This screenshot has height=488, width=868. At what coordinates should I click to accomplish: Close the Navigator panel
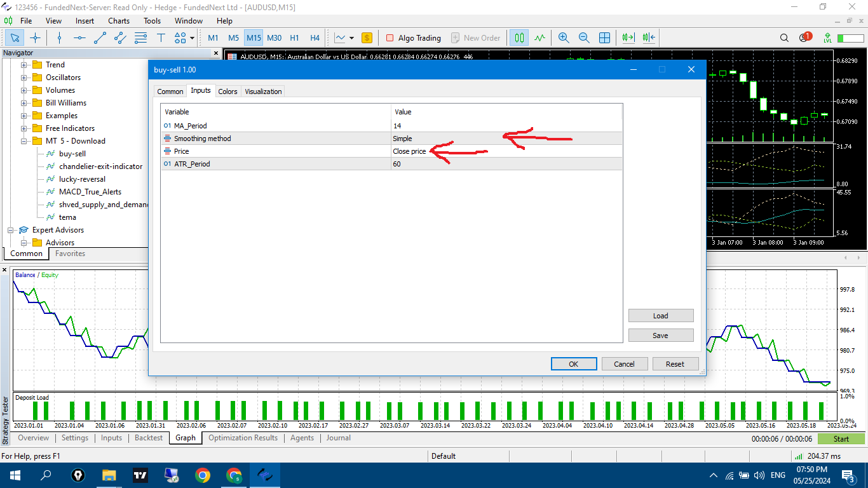pyautogui.click(x=216, y=53)
